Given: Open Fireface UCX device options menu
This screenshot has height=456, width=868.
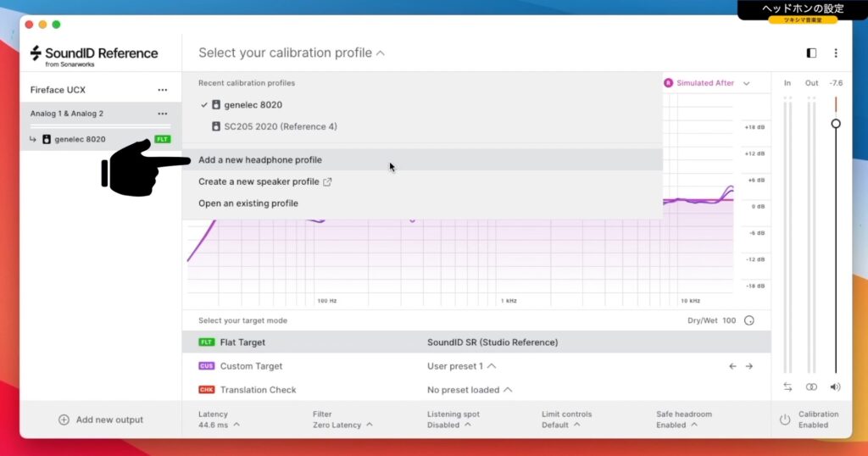Looking at the screenshot, I should [162, 90].
